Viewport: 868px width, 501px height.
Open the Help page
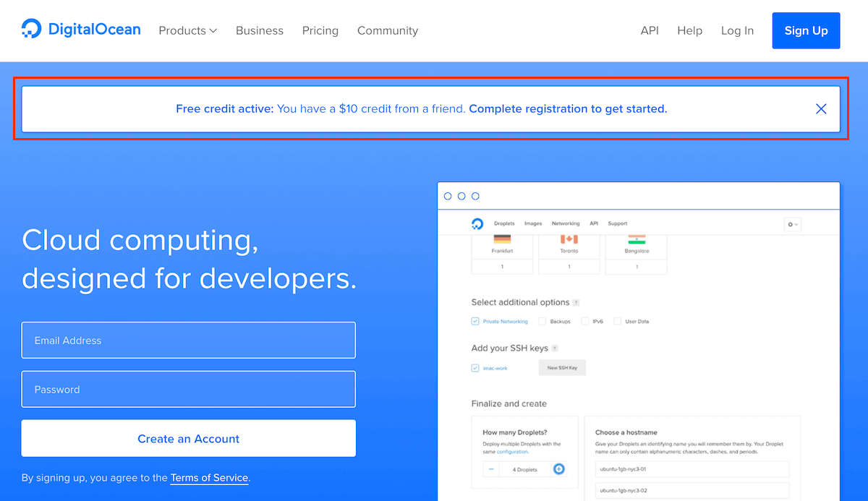(690, 30)
